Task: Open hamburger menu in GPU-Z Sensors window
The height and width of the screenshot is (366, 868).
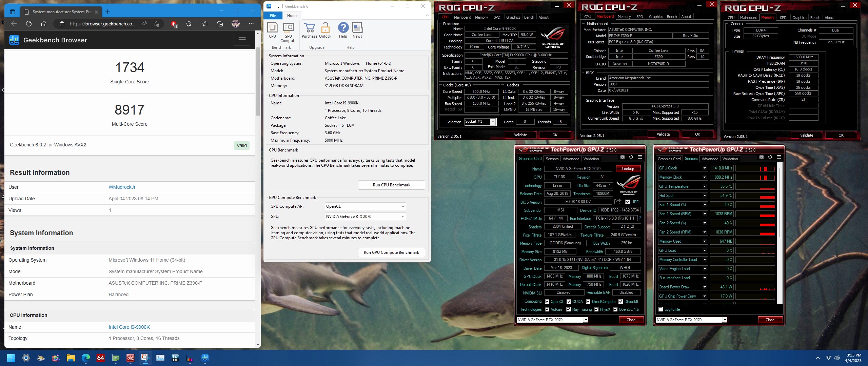Action: pyautogui.click(x=779, y=157)
